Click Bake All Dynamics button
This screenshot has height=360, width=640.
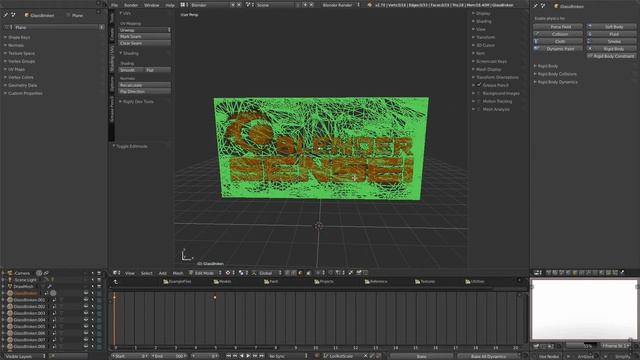(489, 356)
